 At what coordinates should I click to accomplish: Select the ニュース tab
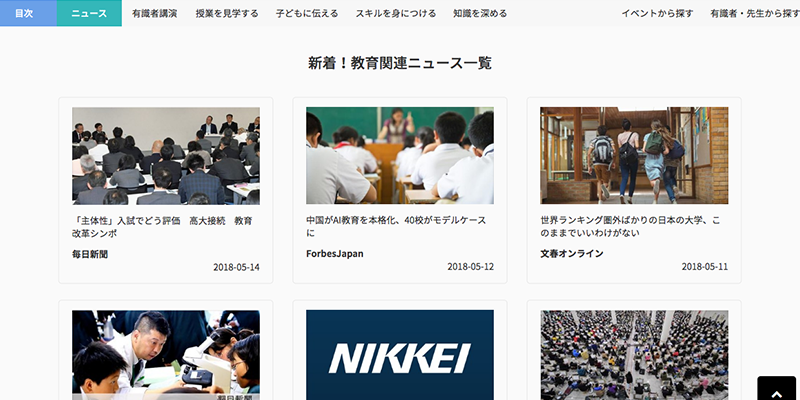(x=89, y=13)
